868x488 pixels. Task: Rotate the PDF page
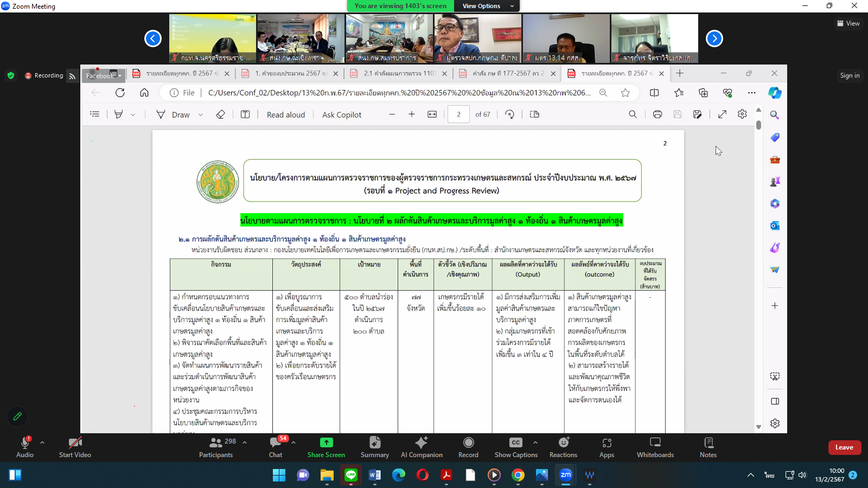point(509,114)
